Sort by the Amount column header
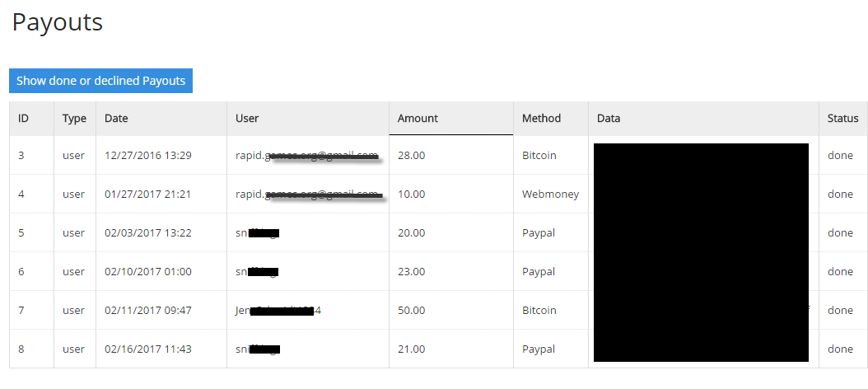Image resolution: width=868 pixels, height=389 pixels. pos(418,119)
